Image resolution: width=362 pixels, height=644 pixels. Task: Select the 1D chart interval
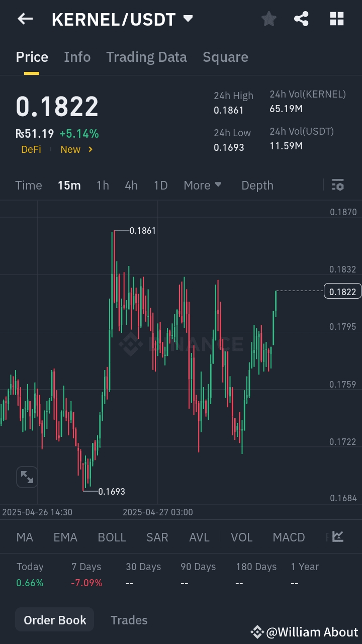pos(160,186)
